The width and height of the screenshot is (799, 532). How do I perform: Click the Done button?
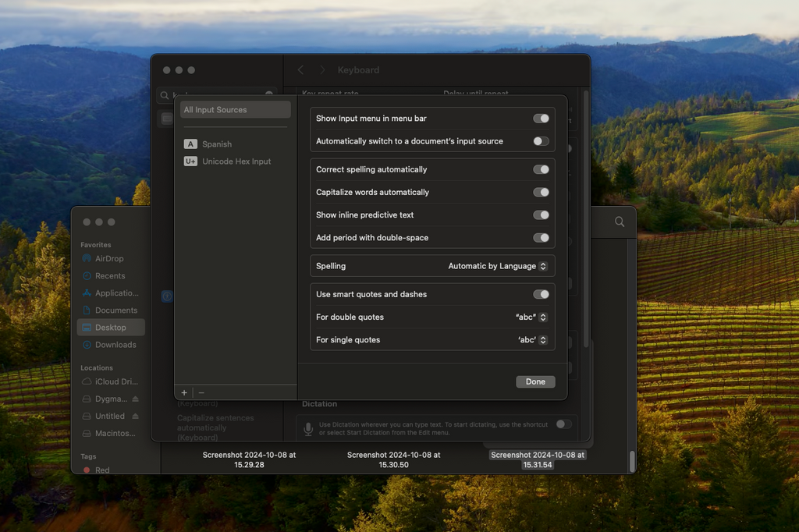[x=535, y=382]
